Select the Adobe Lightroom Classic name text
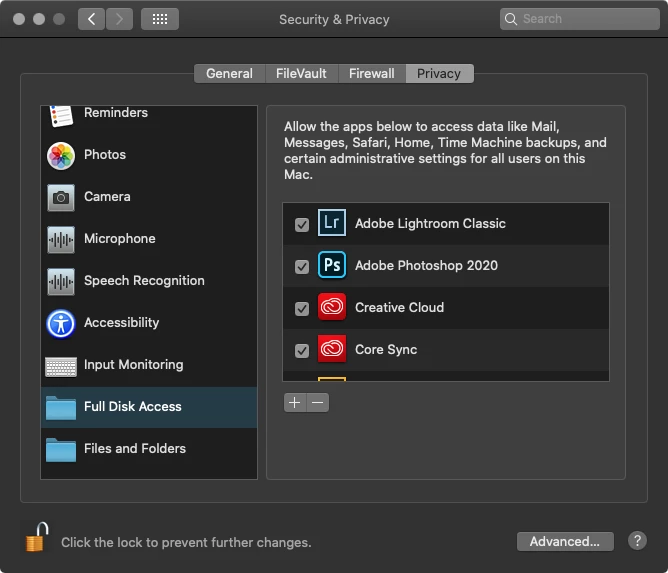668x573 pixels. point(430,223)
